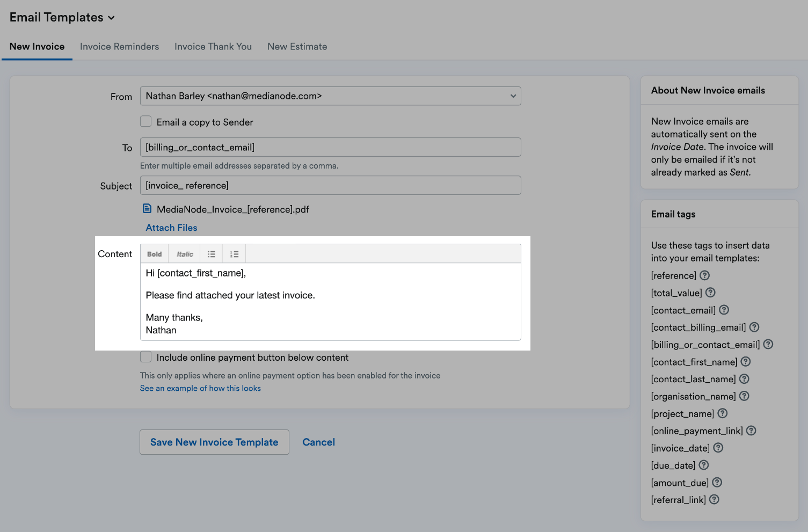Screen dimensions: 808x532
Task: Click the numbered list icon in editor toolbar
Action: tap(234, 254)
